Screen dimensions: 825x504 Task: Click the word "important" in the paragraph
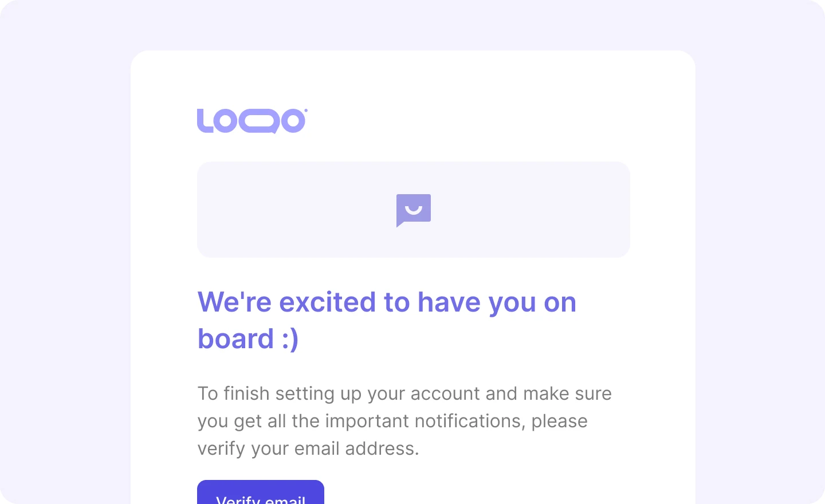pos(367,422)
